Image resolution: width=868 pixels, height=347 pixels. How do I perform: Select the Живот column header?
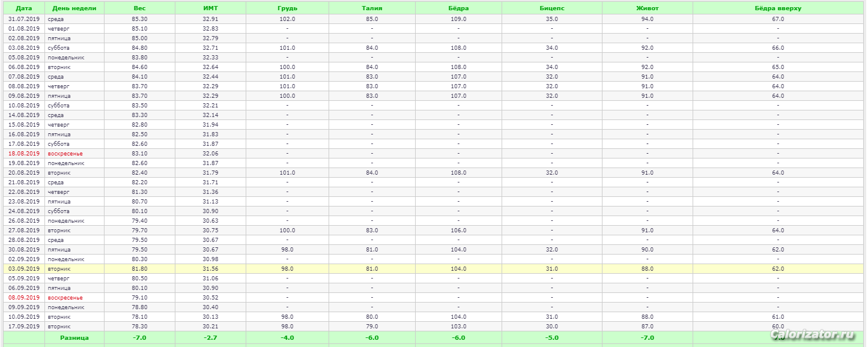[x=647, y=8]
